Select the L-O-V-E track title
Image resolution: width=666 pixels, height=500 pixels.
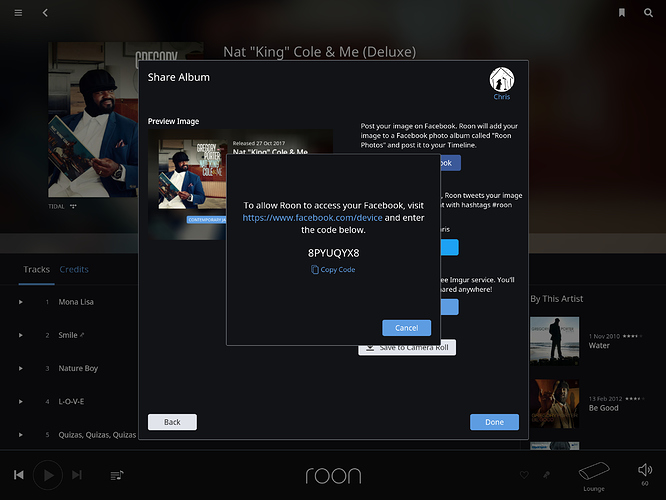(x=71, y=401)
